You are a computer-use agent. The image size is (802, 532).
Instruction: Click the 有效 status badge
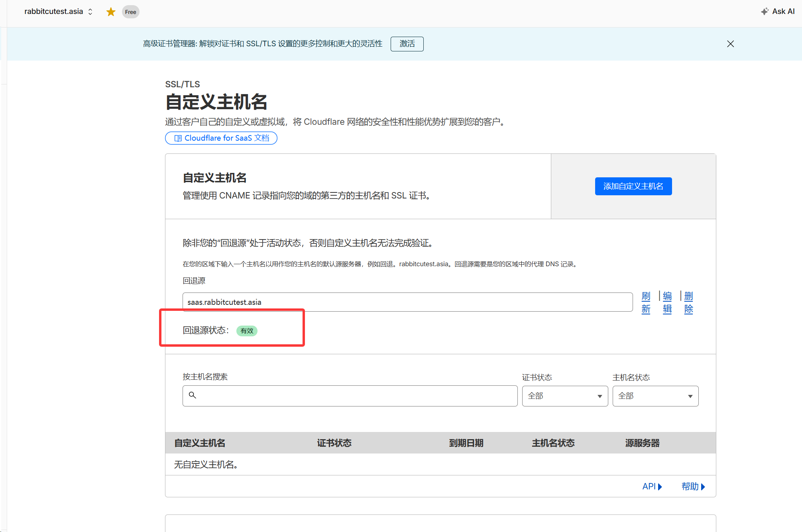(x=247, y=331)
